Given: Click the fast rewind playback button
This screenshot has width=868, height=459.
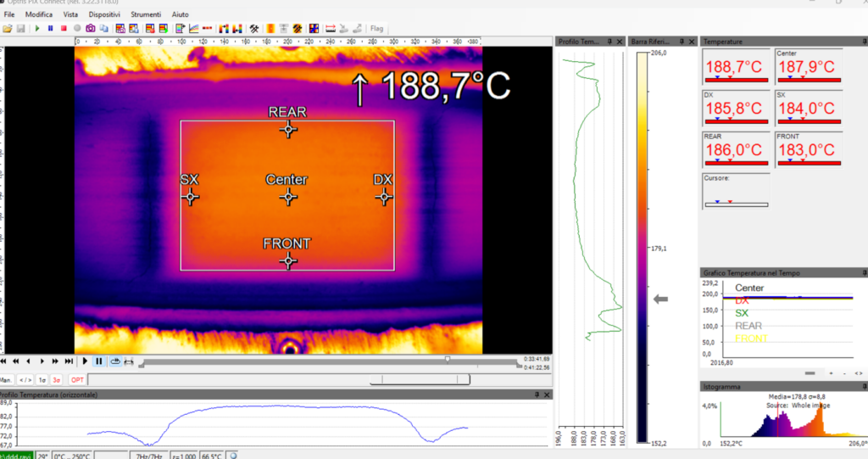Looking at the screenshot, I should (15, 361).
